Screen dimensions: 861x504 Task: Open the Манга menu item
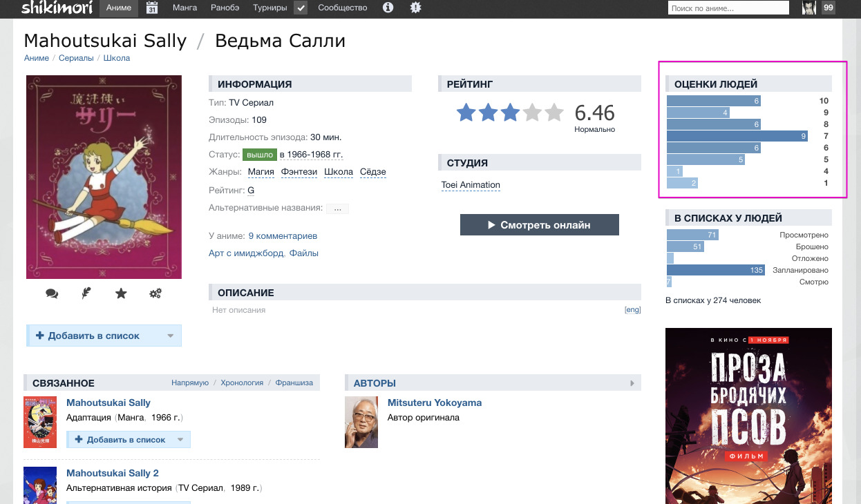(184, 8)
